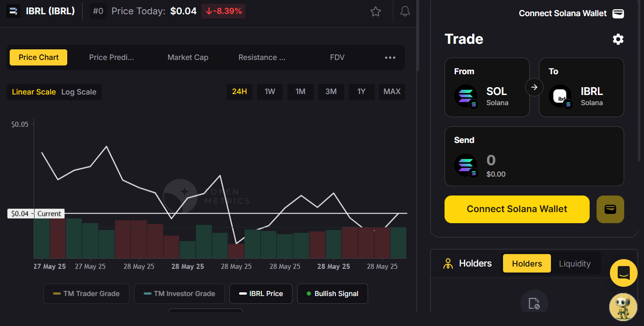The image size is (644, 326).
Task: Switch to the Market Cap tab
Action: tap(187, 58)
